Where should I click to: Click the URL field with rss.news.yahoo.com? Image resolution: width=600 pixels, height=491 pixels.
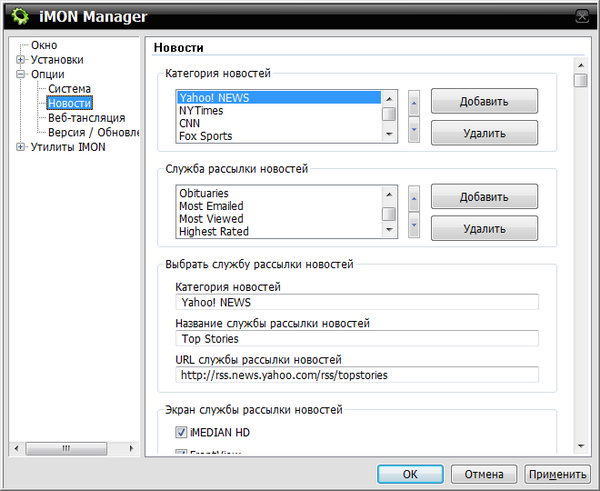pos(357,375)
